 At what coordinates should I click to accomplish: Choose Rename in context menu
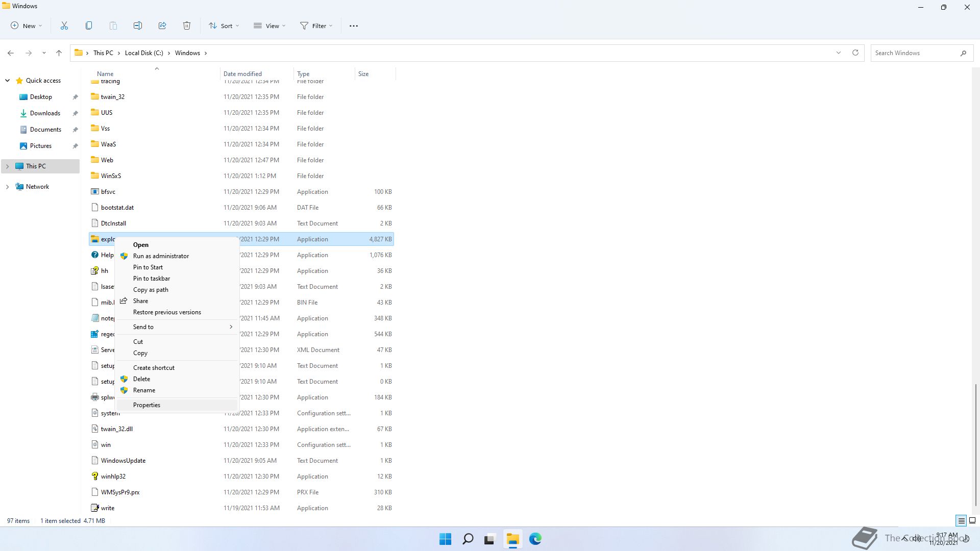[177, 390]
